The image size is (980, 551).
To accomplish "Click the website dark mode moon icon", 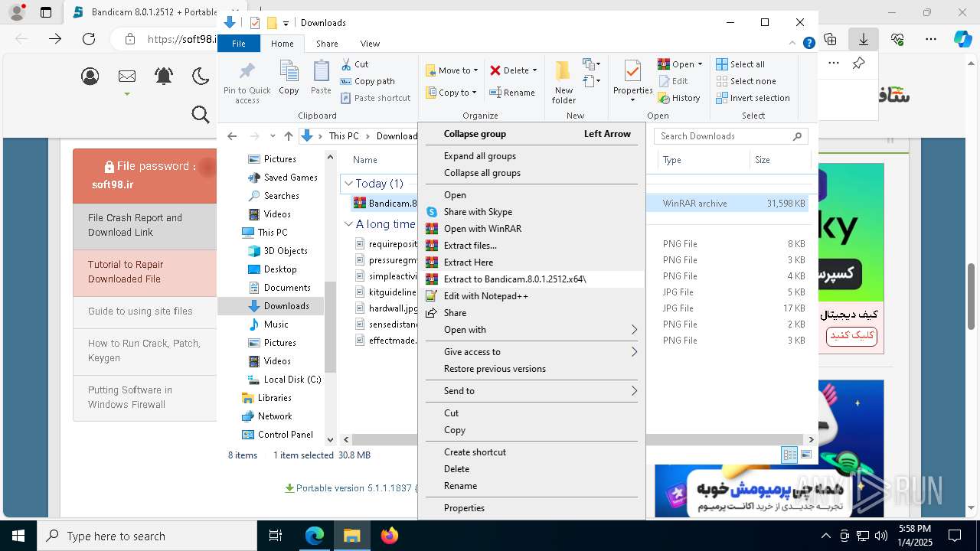I will (x=200, y=76).
